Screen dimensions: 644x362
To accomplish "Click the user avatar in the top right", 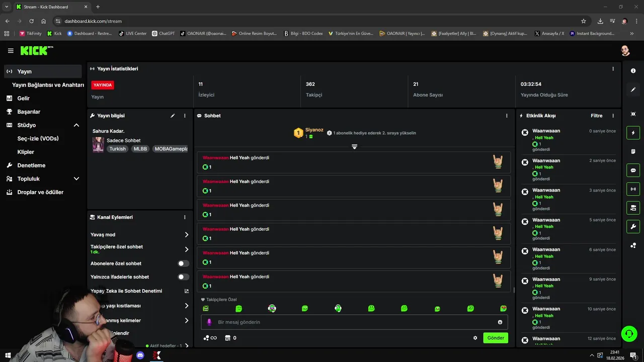I will coord(625,51).
